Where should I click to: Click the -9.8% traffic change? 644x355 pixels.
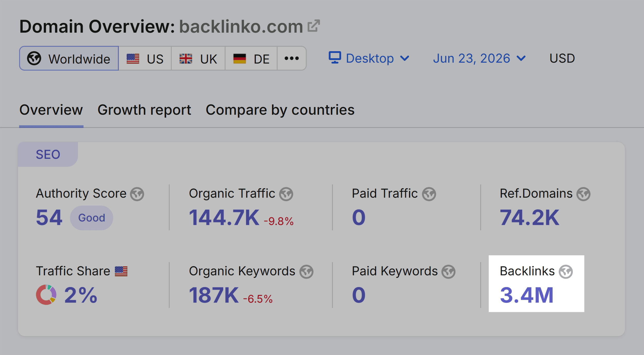coord(278,221)
